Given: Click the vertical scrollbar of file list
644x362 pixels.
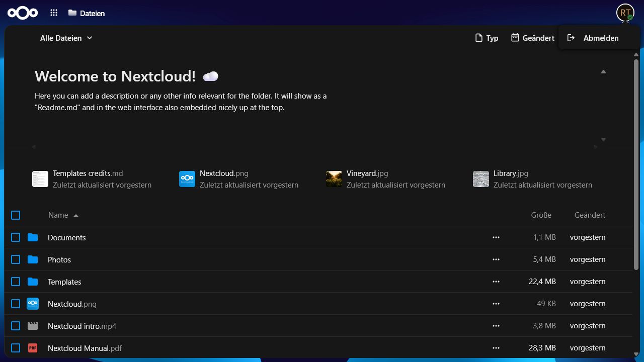Looking at the screenshot, I should pos(636,166).
